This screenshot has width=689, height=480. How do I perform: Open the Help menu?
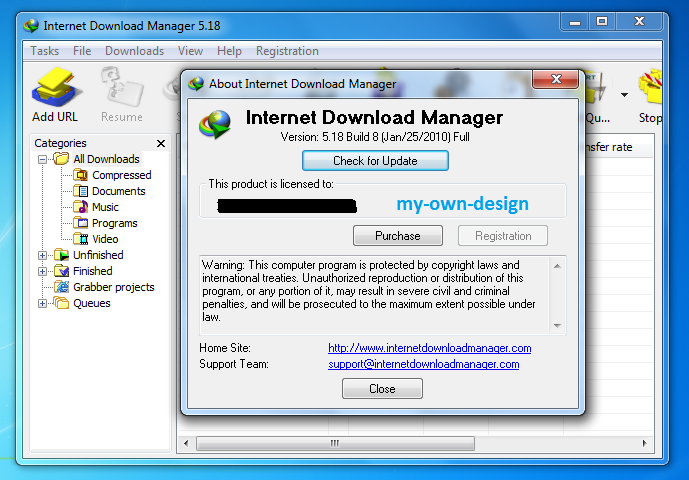click(229, 51)
